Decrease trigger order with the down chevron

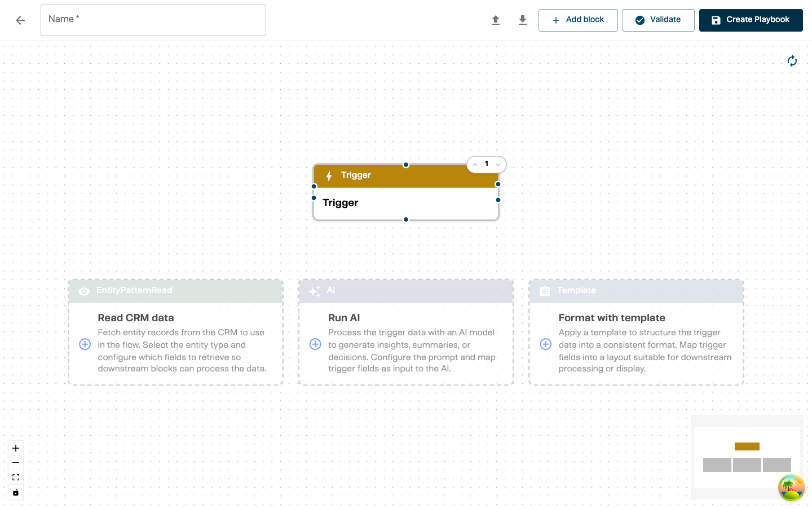coord(498,165)
